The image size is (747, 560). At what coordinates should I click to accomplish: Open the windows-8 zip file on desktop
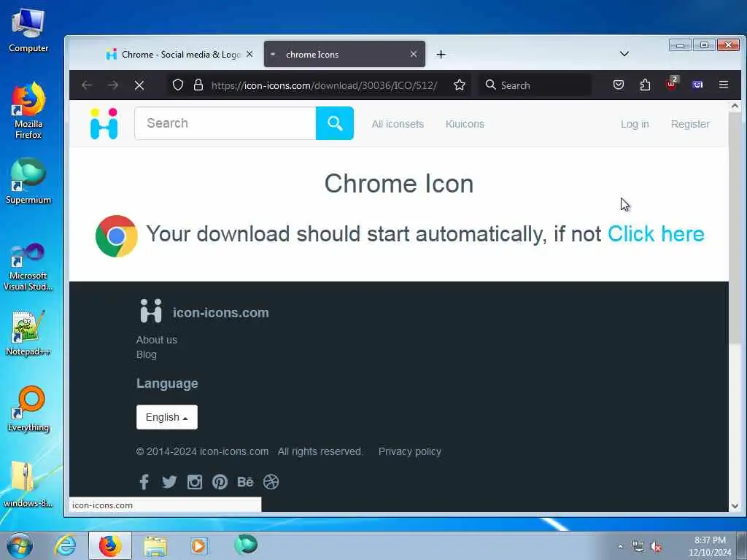pos(28,484)
